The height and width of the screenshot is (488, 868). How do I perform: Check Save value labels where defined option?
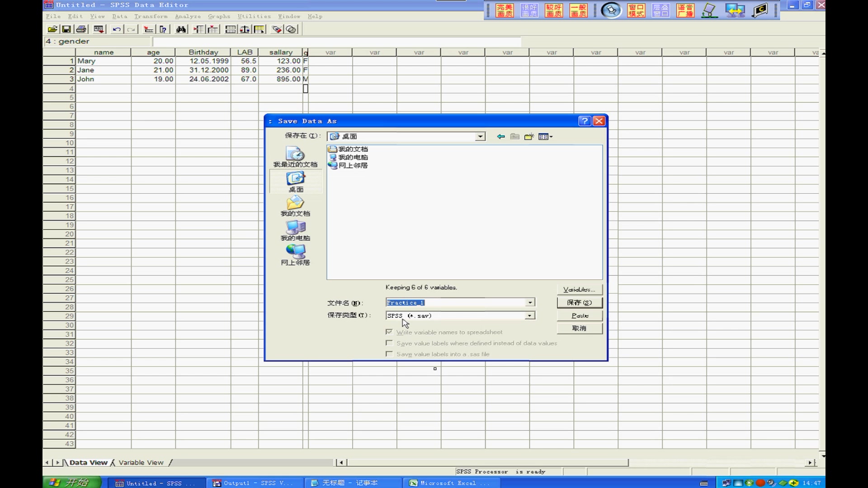pos(389,343)
